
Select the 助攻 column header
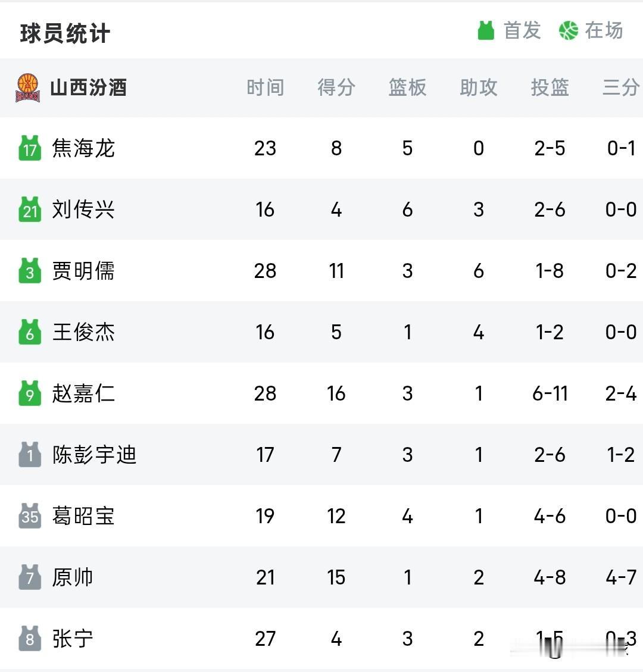(x=479, y=88)
